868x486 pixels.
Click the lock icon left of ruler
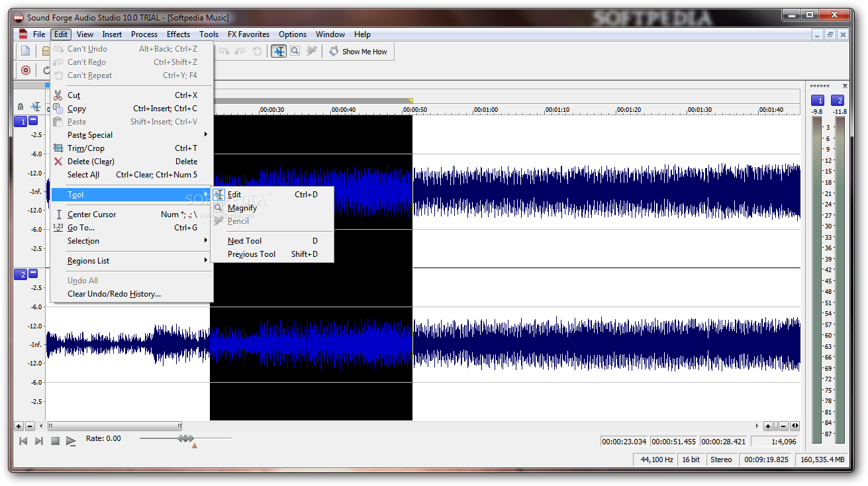click(21, 107)
